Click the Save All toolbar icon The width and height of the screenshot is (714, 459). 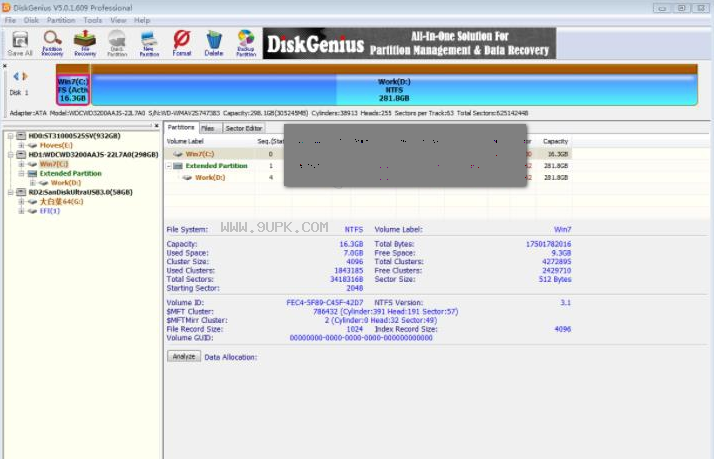(20, 44)
